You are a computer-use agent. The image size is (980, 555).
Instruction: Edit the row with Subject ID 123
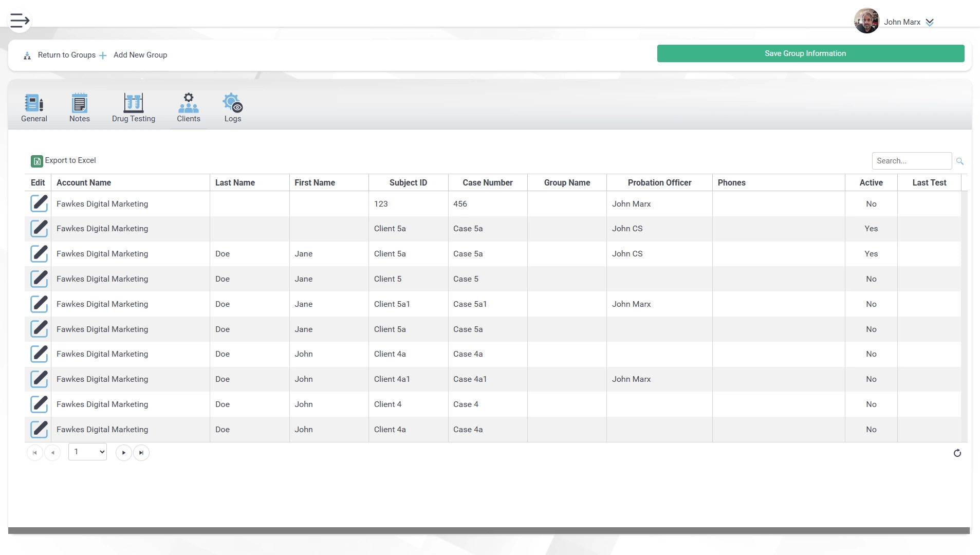coord(39,203)
